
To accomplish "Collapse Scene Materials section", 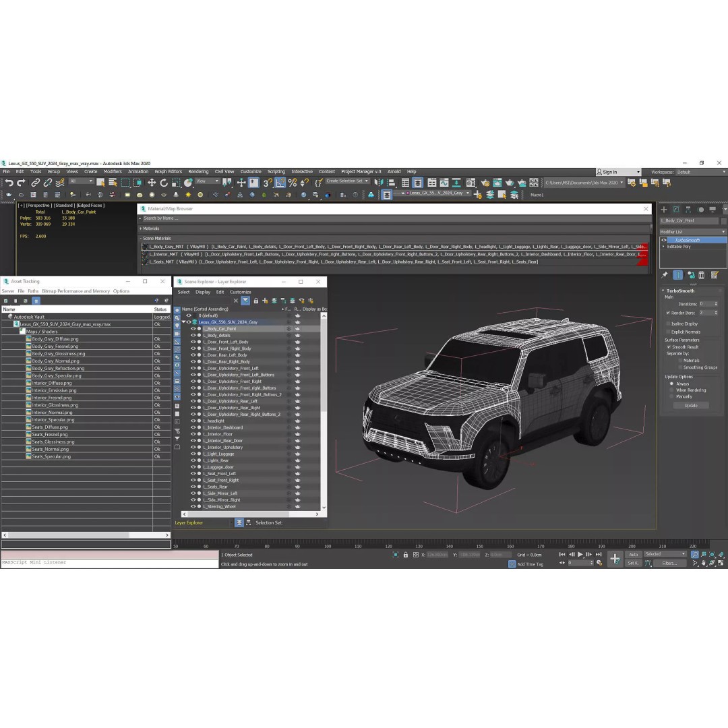I will [x=141, y=238].
